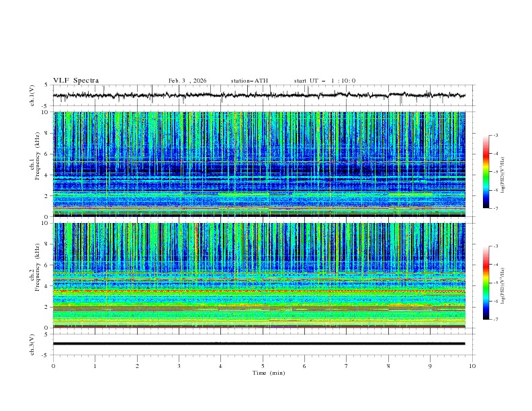532x411 pixels.
Task: Click the "VLF Spectra" title text
Action: [76, 81]
